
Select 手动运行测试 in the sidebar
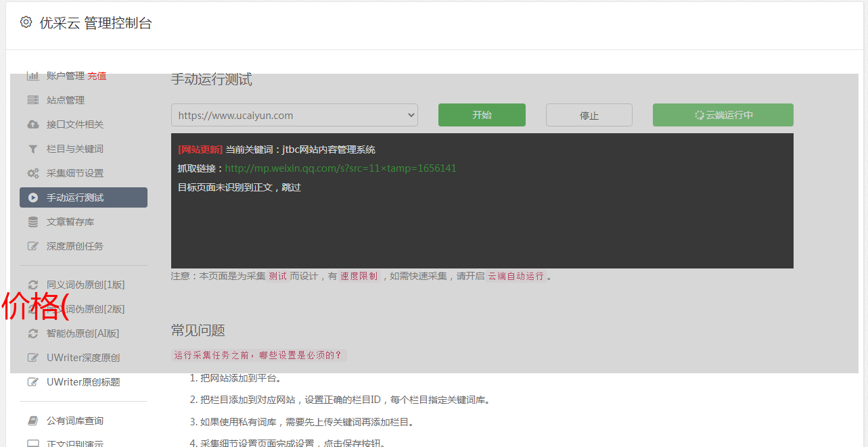(83, 197)
